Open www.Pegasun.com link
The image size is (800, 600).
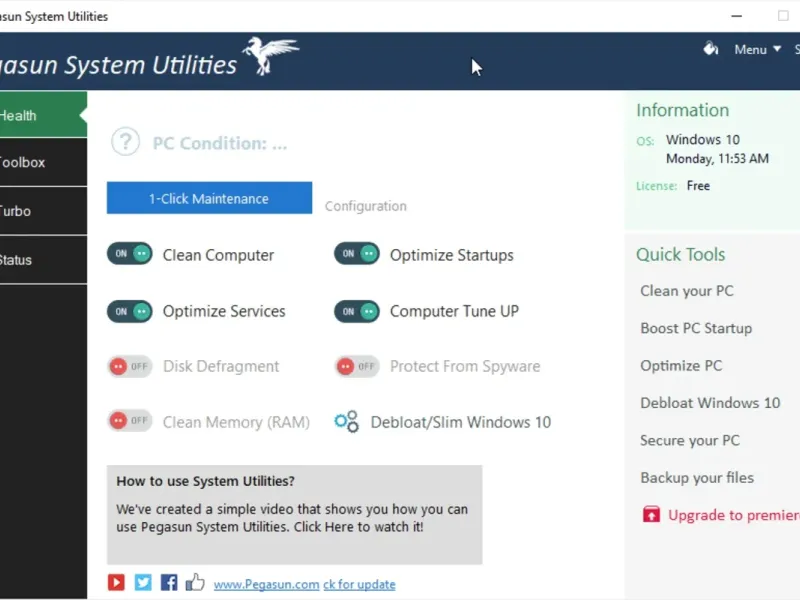pos(266,584)
